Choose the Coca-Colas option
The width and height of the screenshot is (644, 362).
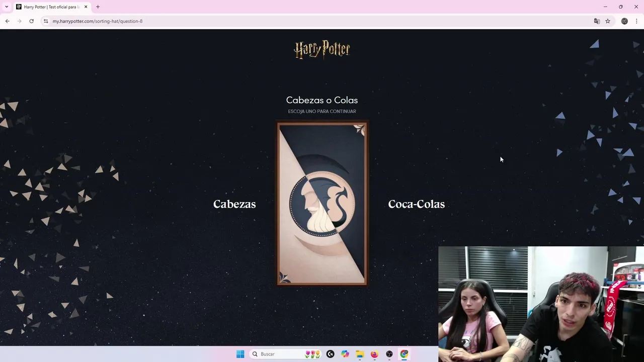(x=416, y=204)
